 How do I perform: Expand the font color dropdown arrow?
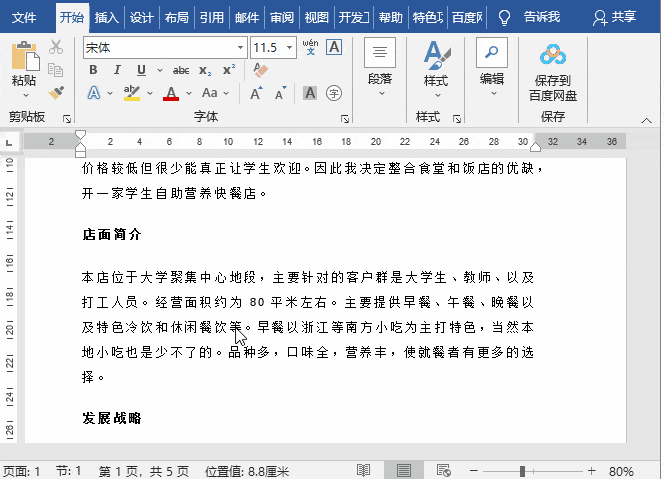pos(189,93)
